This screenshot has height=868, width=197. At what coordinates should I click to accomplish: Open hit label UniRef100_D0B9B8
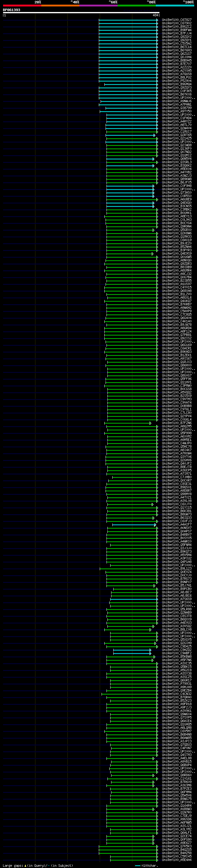click(x=177, y=406)
